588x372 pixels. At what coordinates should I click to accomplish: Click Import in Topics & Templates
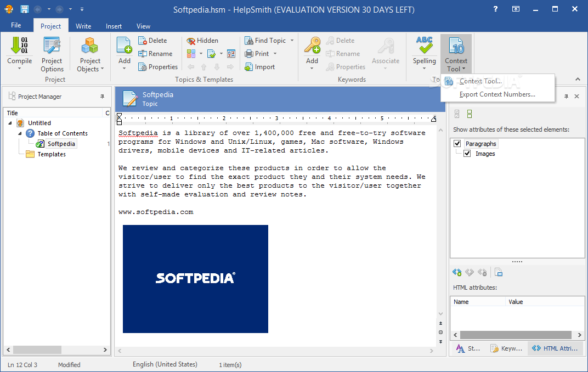click(260, 67)
